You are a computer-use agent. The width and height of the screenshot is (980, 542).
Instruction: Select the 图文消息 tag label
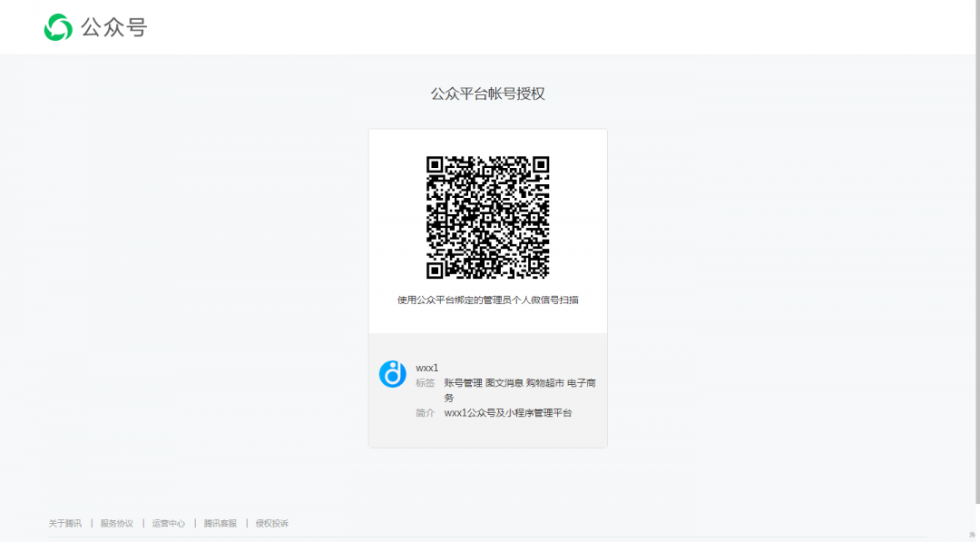point(505,382)
